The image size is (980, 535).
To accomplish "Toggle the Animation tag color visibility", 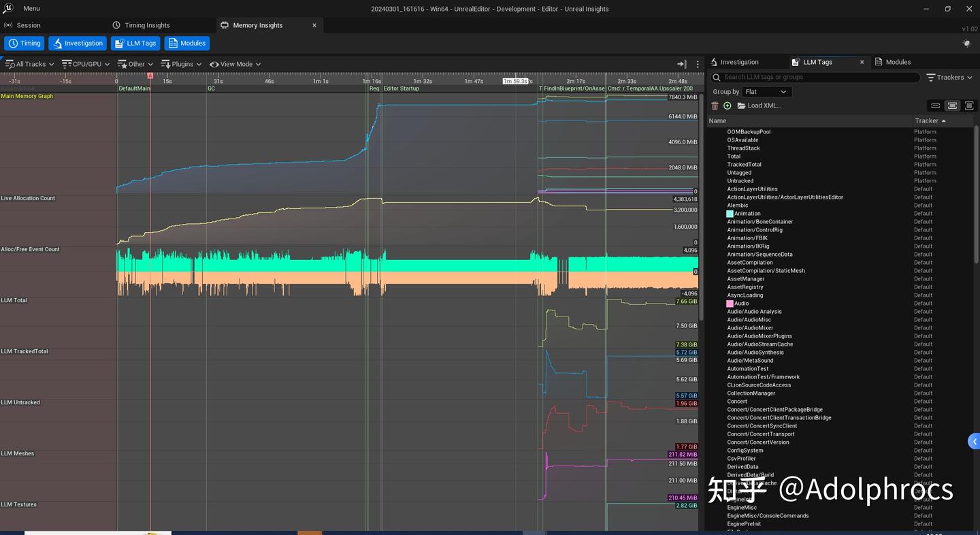I will coord(730,213).
